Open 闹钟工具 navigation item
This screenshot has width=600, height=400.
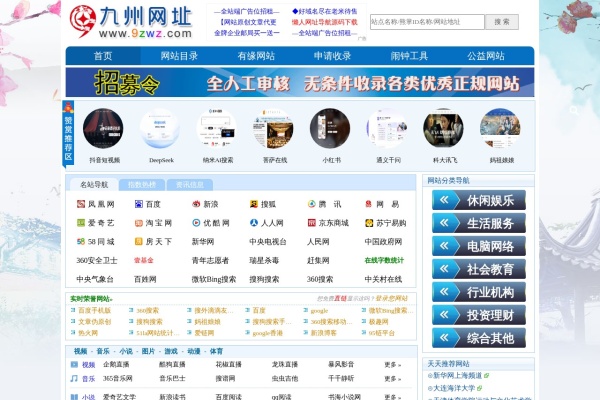coord(409,56)
